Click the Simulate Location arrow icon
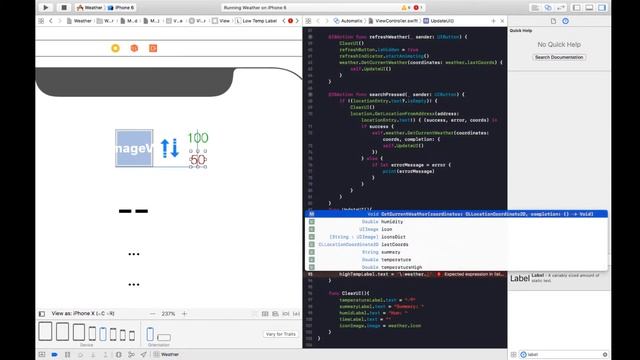This screenshot has height=360, width=640. click(x=144, y=355)
